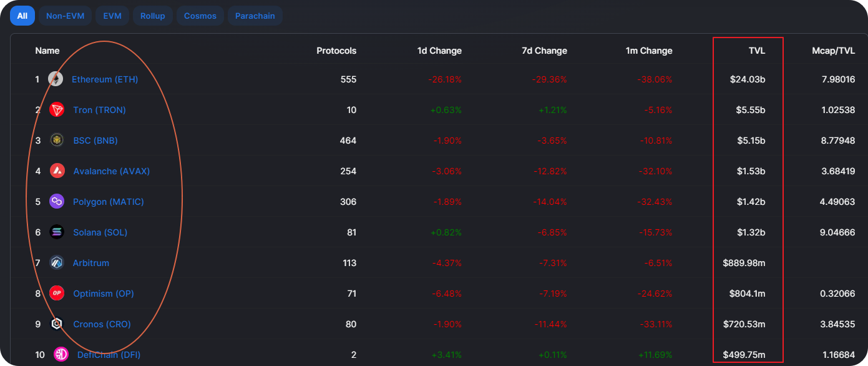
Task: Click the Tron chain logo icon
Action: click(x=57, y=110)
